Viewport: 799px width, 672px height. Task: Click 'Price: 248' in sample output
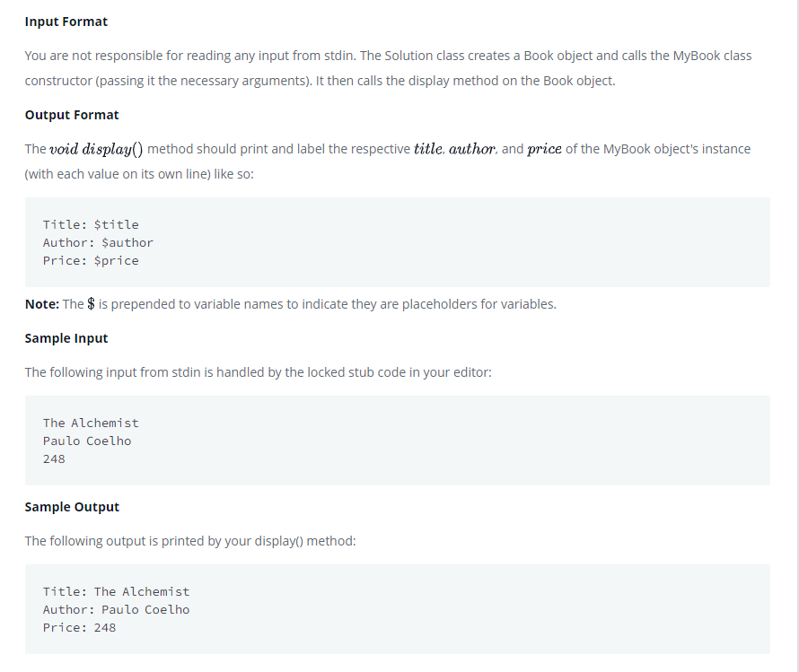point(80,627)
